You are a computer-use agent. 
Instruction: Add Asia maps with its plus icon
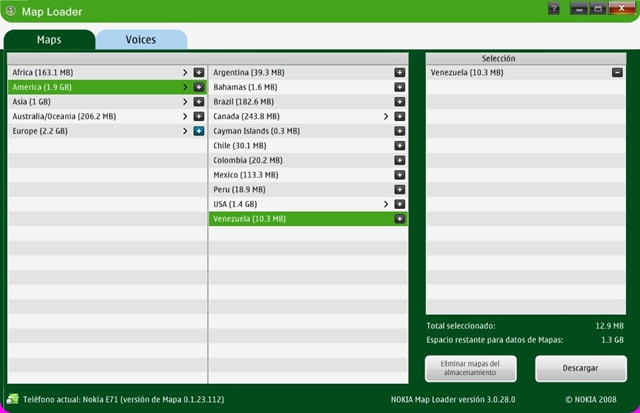(x=199, y=102)
